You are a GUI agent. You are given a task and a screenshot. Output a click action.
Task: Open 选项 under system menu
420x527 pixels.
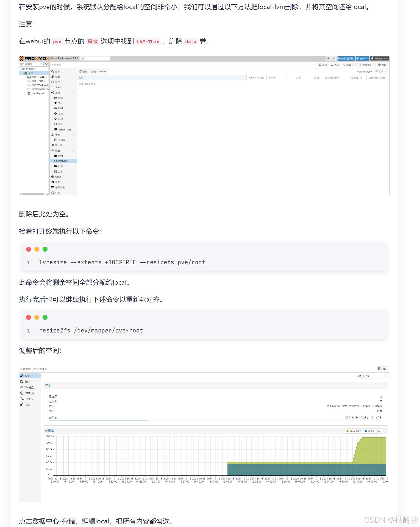coord(63,119)
